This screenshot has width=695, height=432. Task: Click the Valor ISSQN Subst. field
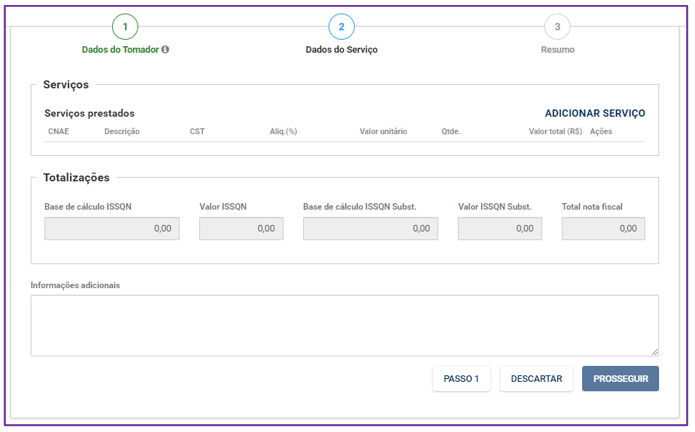click(500, 229)
